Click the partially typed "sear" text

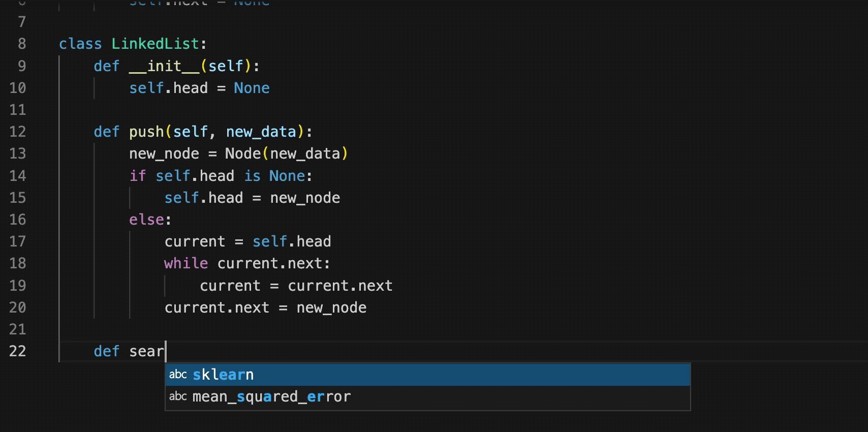point(146,351)
